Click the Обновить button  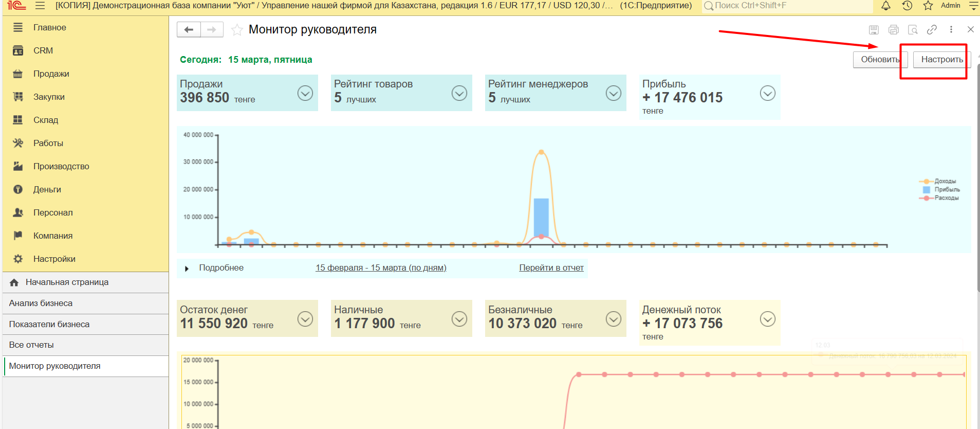point(880,60)
